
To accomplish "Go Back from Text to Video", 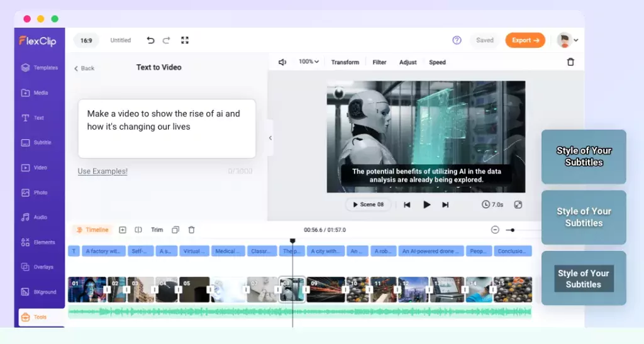I will [x=84, y=68].
